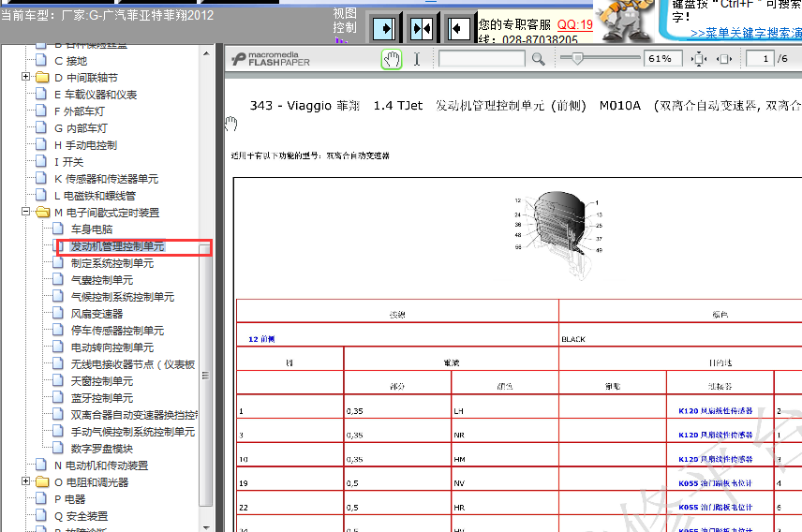Click the document icon beside P 电器

[x=41, y=498]
